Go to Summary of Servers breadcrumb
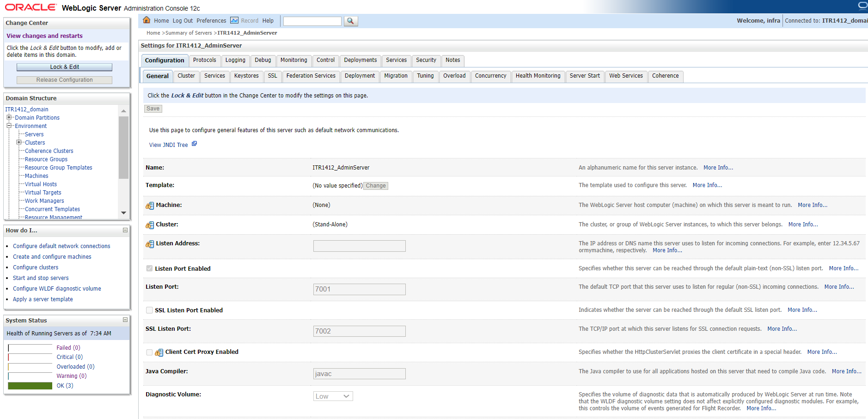868x419 pixels. click(x=189, y=33)
